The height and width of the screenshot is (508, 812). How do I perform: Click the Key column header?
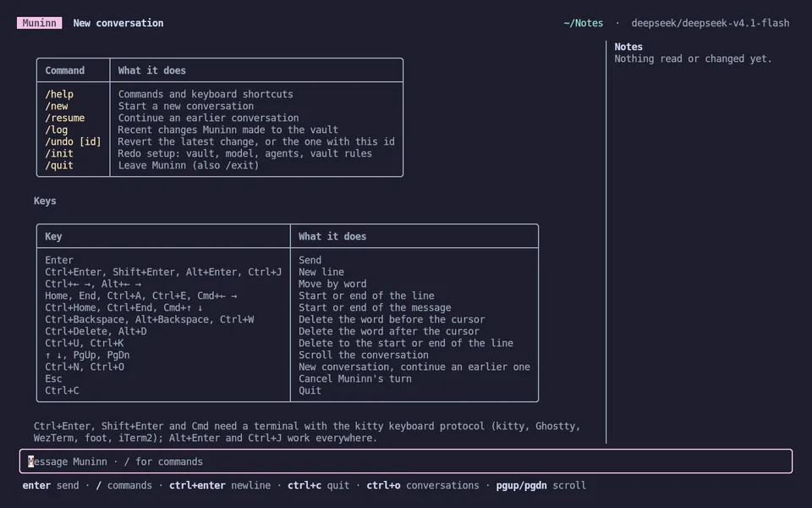[x=53, y=236]
